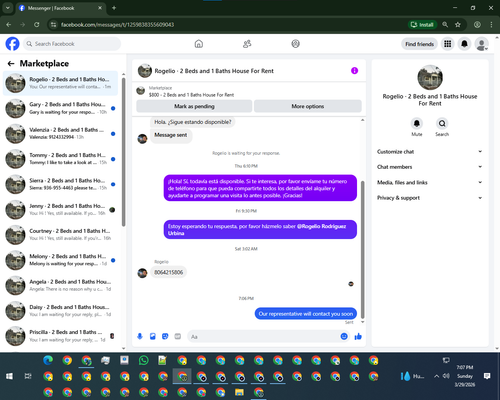500x400 pixels.
Task: Expand Media, files and links section
Action: click(x=430, y=182)
